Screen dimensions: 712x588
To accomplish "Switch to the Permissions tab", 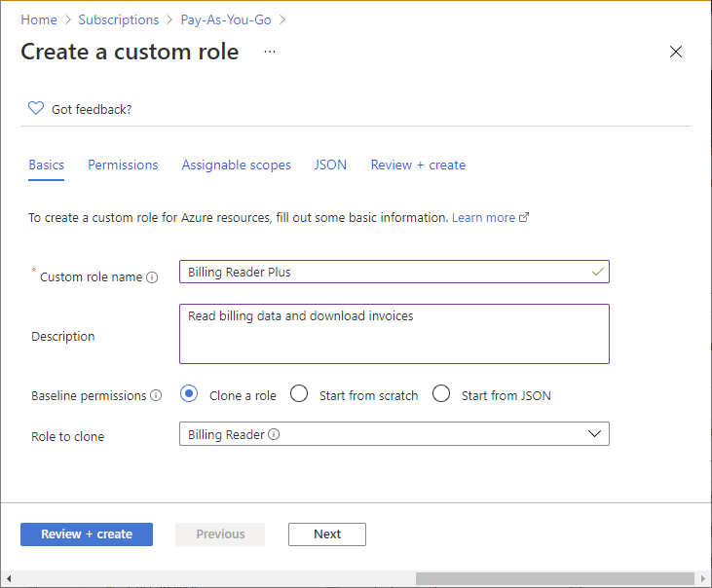I will pos(123,165).
